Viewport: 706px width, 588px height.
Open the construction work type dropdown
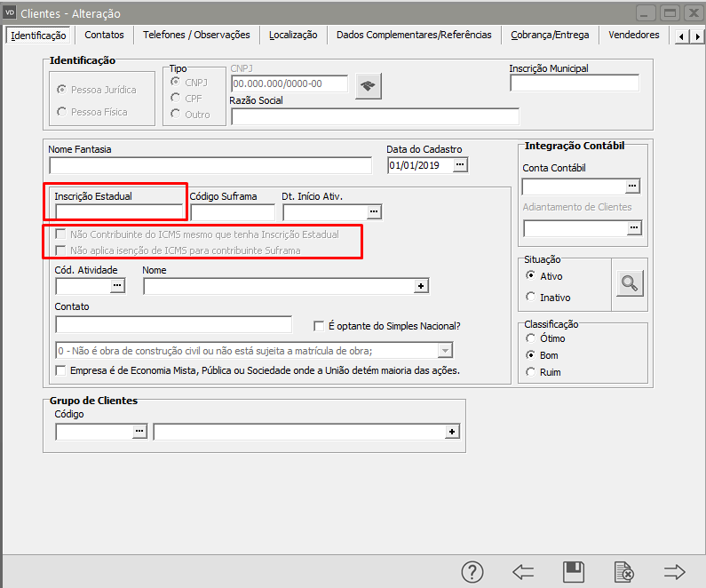(x=446, y=350)
